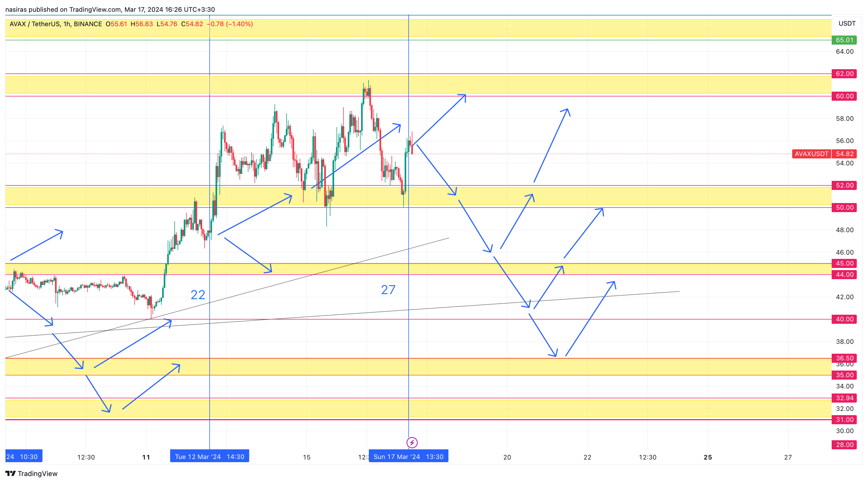Click the 30.00 price axis value
The width and height of the screenshot is (868, 483).
[x=845, y=431]
